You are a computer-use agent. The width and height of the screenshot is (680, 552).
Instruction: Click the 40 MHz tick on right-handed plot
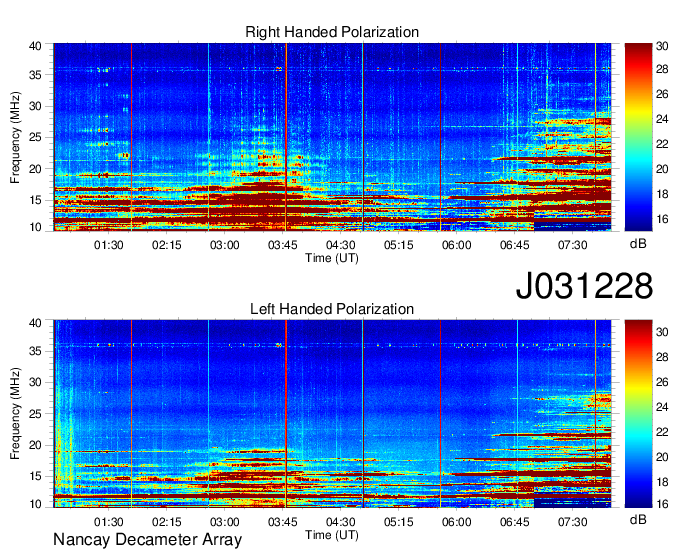click(36, 46)
